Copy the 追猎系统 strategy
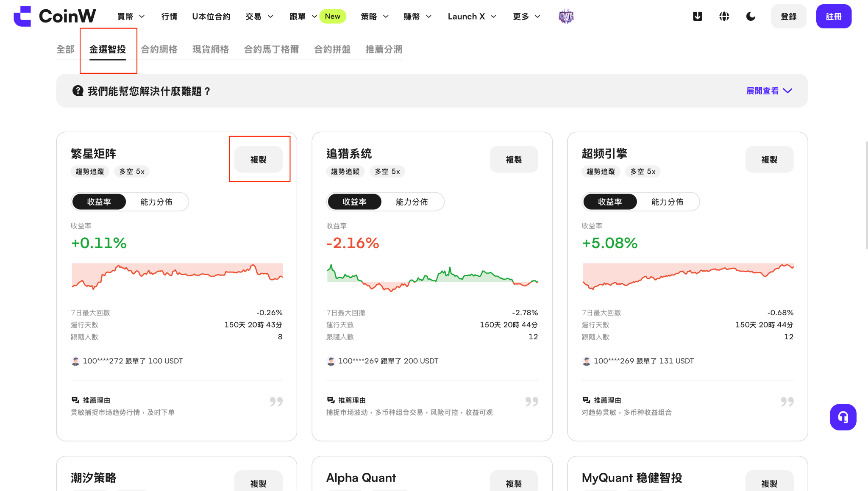The width and height of the screenshot is (868, 491). tap(514, 159)
